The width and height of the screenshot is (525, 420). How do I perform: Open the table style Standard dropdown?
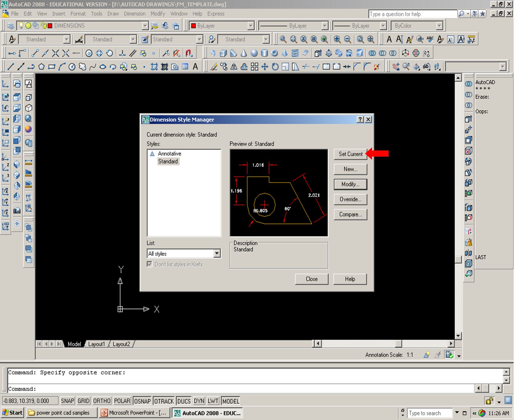click(199, 39)
